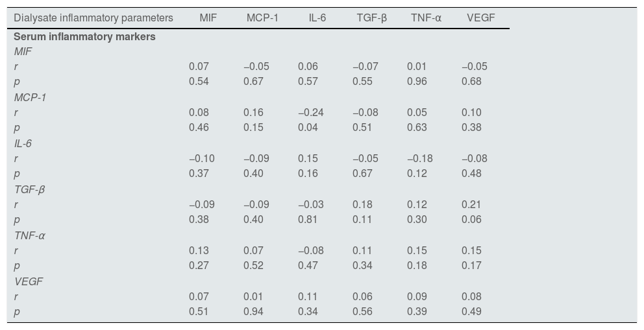
Task: Click the italic MCP-1 row label
Action: click(30, 97)
